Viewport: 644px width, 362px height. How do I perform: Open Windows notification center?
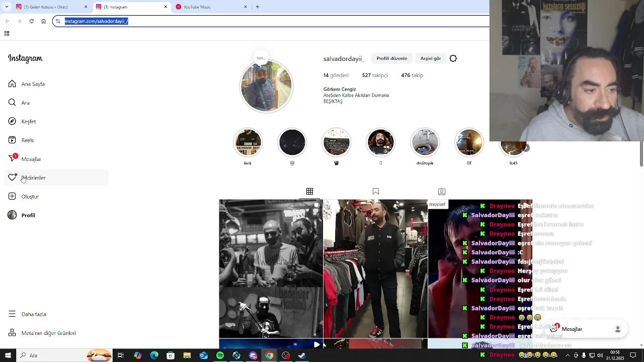(x=634, y=355)
